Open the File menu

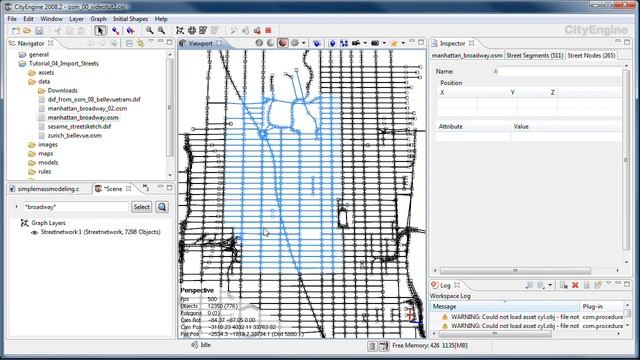pos(12,19)
